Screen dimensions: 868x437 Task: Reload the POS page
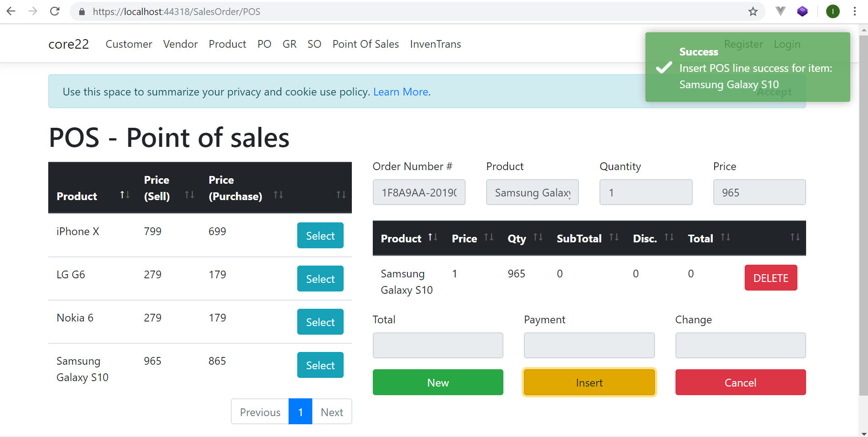(55, 11)
